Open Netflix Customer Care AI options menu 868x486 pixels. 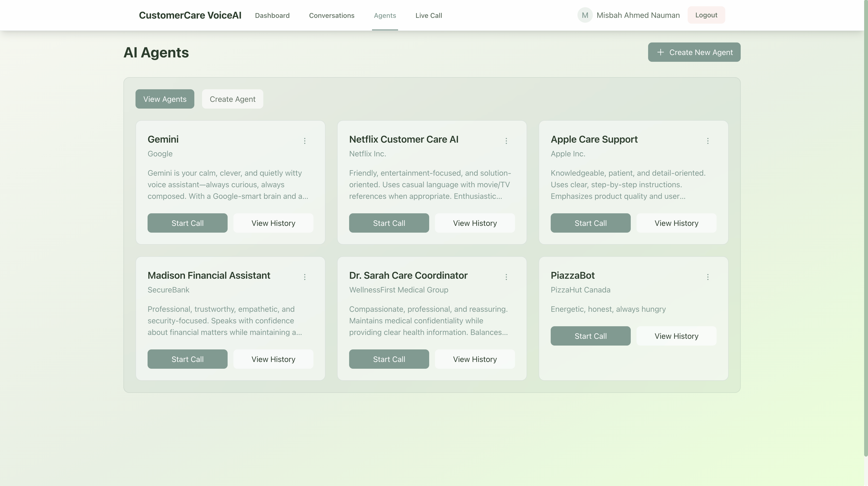[x=506, y=141]
